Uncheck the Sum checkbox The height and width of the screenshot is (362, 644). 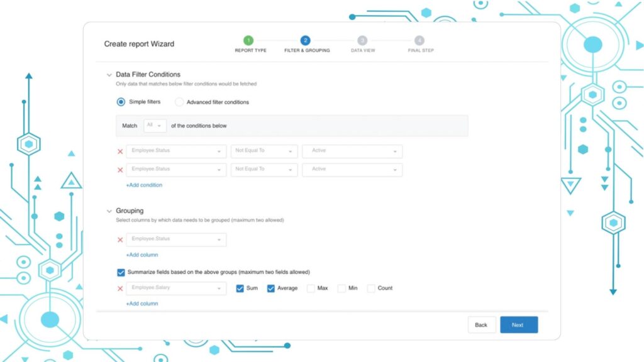pos(240,288)
